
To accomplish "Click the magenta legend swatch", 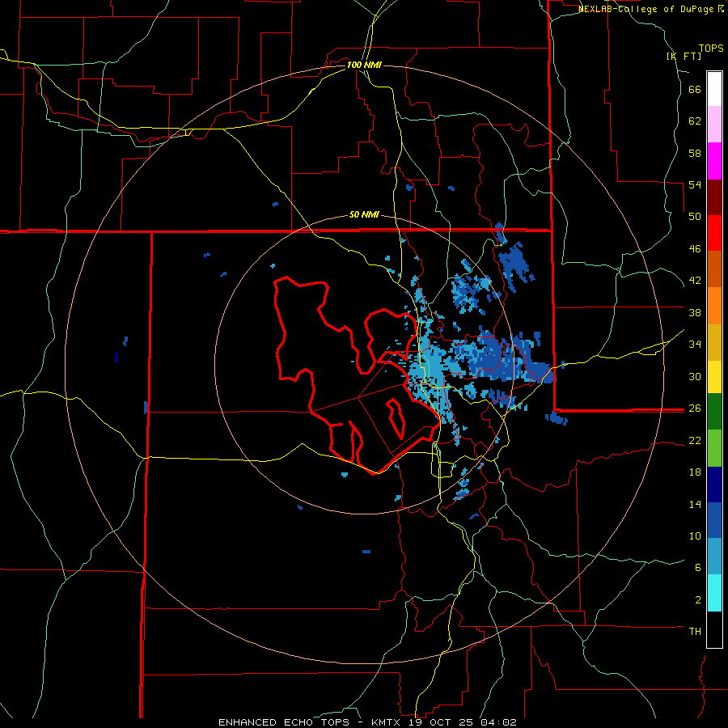I will click(714, 161).
